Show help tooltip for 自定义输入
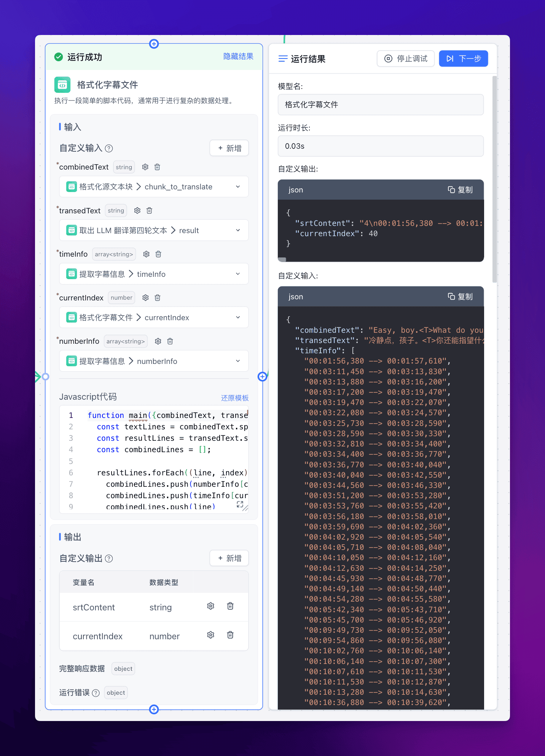This screenshot has height=756, width=545. coord(109,148)
